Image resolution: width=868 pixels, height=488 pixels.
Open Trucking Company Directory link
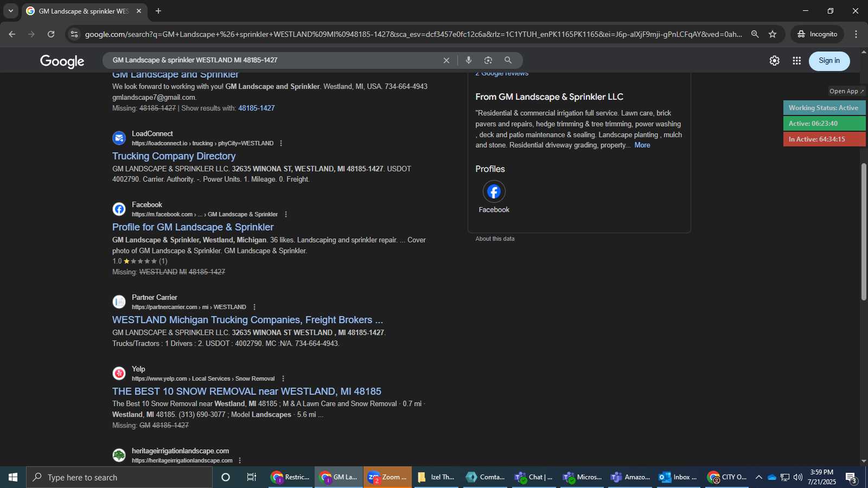coord(174,156)
